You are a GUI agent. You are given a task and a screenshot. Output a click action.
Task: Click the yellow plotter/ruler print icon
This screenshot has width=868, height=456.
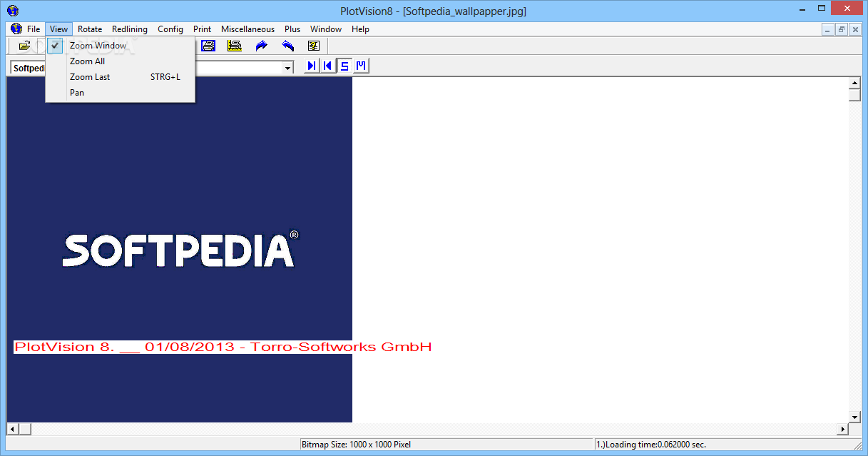234,46
